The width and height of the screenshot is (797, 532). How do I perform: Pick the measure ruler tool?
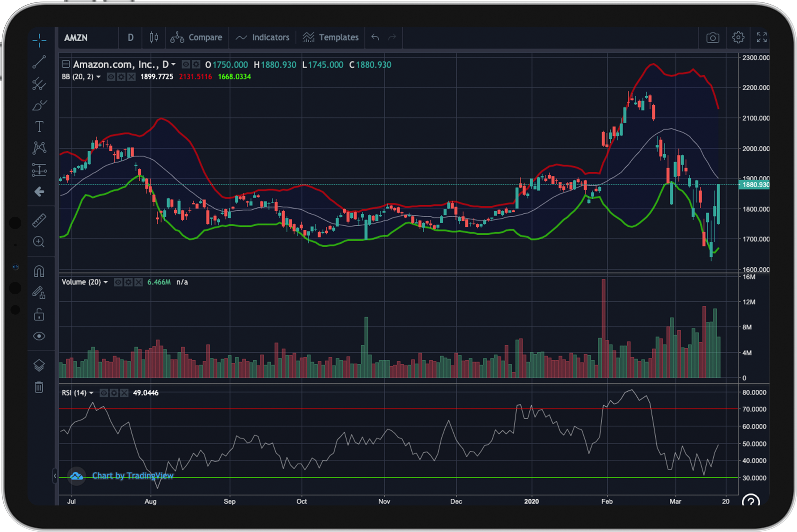(x=39, y=220)
